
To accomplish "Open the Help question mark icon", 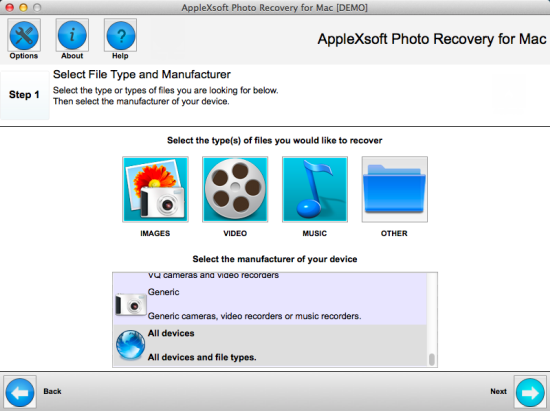I will click(x=121, y=35).
